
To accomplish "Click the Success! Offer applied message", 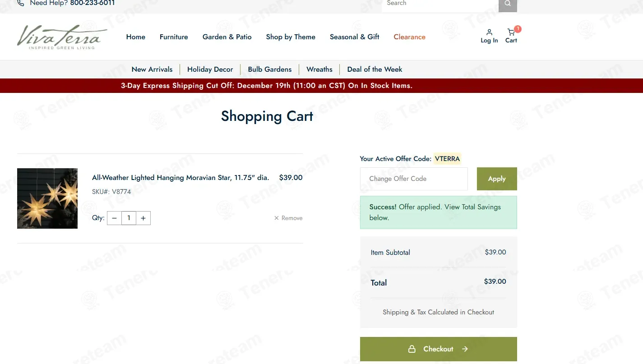I will pyautogui.click(x=439, y=212).
